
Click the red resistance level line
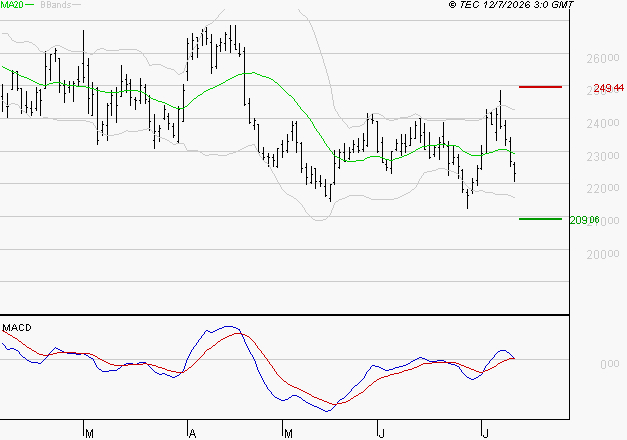click(540, 87)
